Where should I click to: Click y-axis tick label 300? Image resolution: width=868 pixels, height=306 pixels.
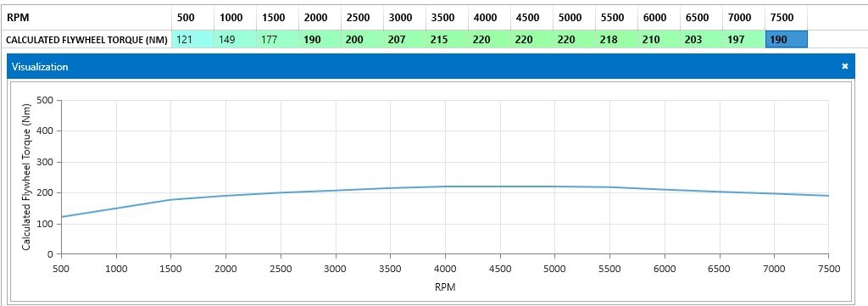pyautogui.click(x=45, y=162)
